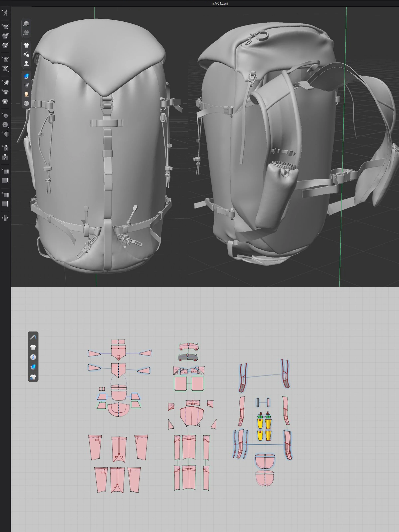The width and height of the screenshot is (399, 532).
Task: Toggle avatar visibility in the 3D viewport
Action: click(27, 63)
